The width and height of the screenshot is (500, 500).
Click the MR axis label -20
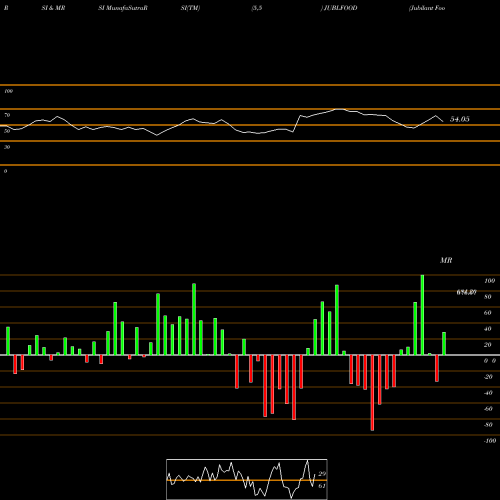(488, 377)
